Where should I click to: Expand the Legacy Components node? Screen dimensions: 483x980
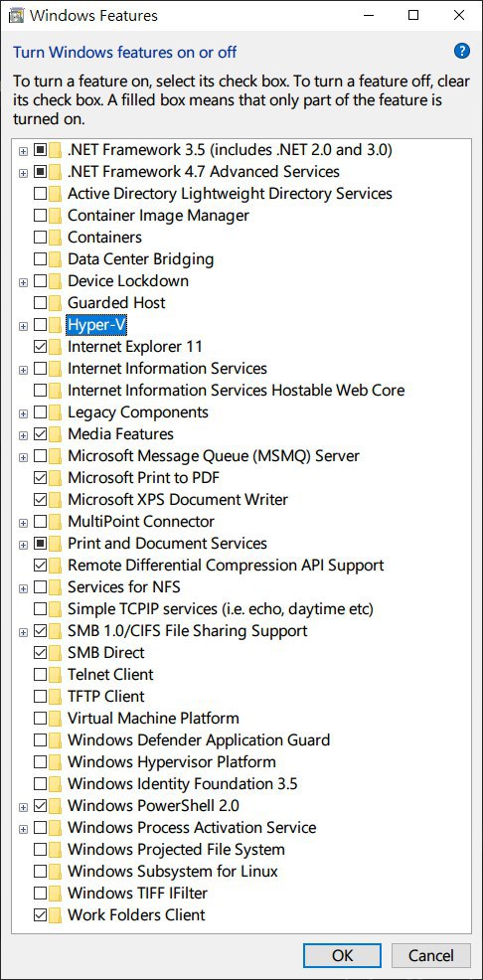tap(23, 413)
